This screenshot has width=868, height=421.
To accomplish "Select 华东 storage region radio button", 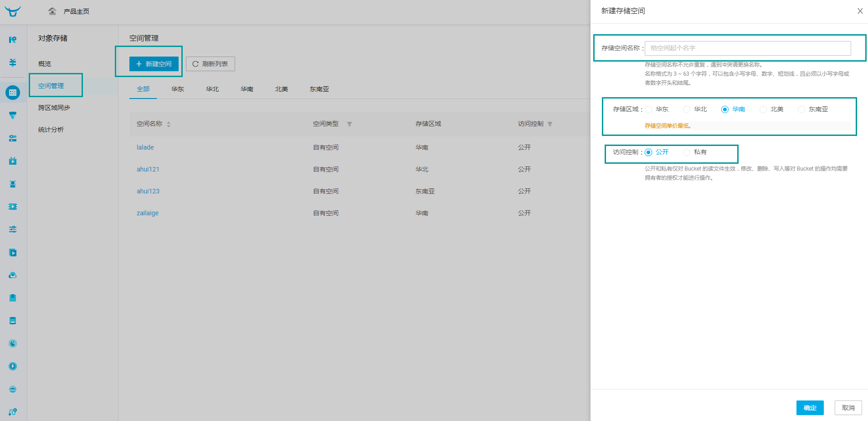I will [648, 109].
